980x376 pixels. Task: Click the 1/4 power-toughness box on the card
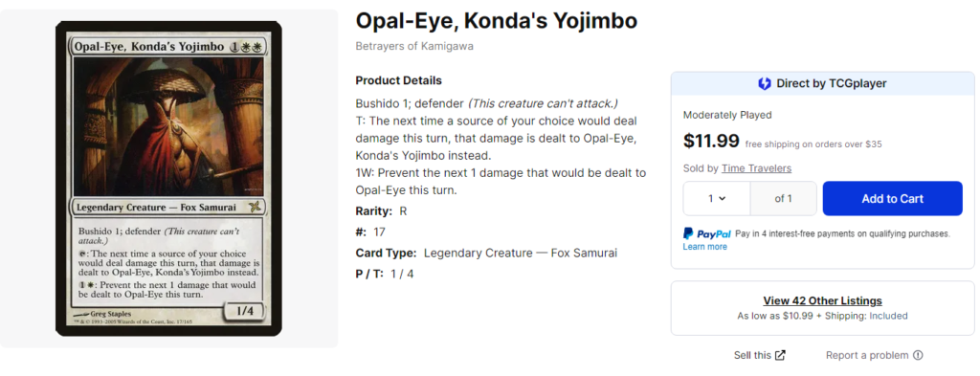click(x=242, y=309)
